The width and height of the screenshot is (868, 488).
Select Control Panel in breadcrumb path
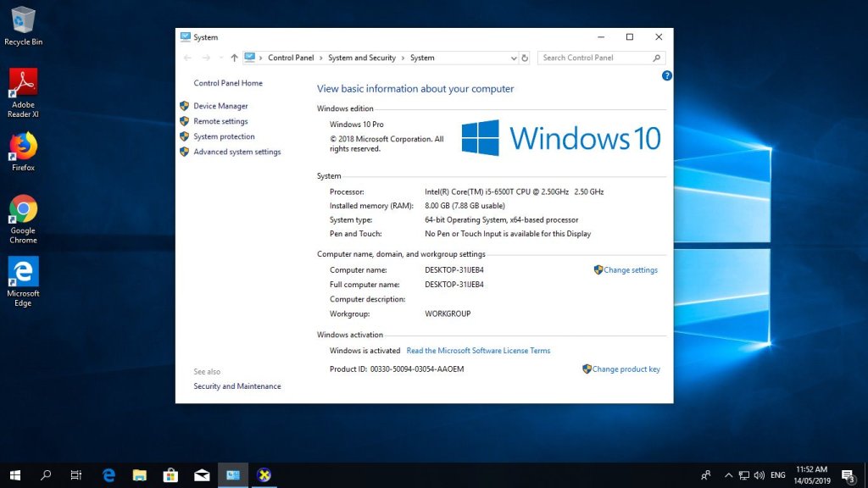[x=291, y=58]
